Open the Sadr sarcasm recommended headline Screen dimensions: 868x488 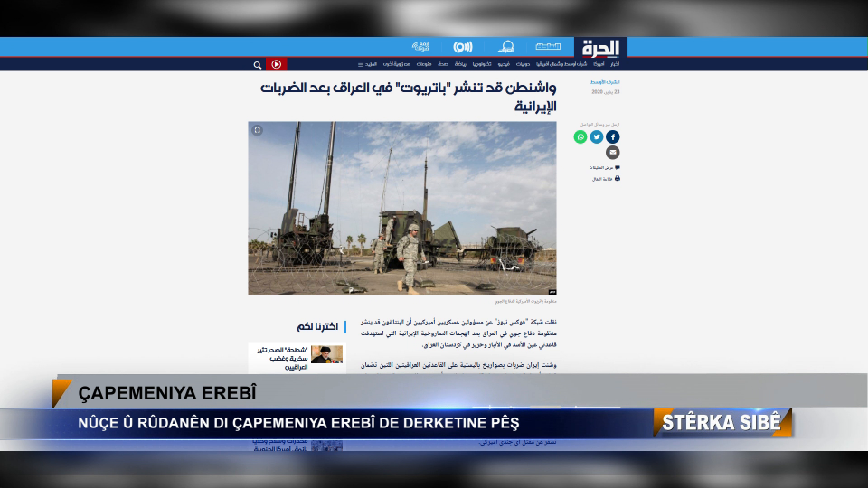pos(282,358)
